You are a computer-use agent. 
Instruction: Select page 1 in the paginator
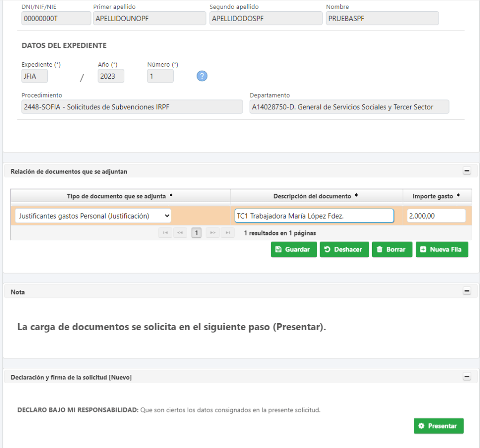pos(197,233)
